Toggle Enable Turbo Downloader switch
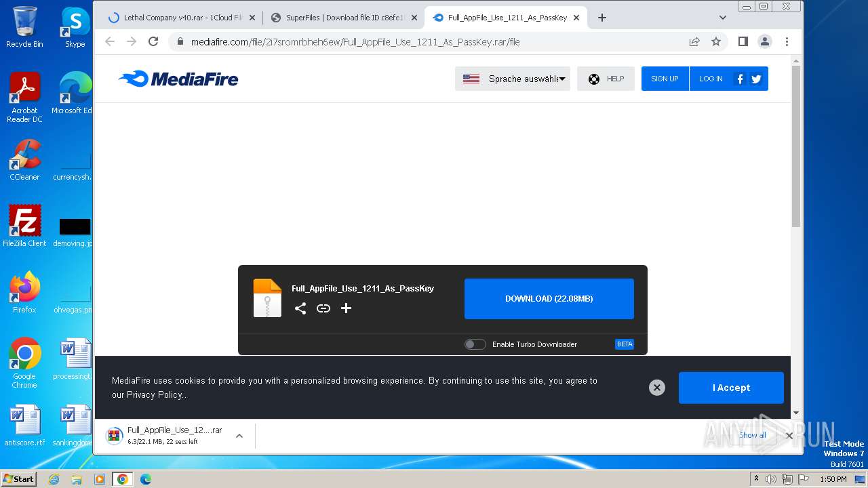The width and height of the screenshot is (868, 488). pos(475,344)
